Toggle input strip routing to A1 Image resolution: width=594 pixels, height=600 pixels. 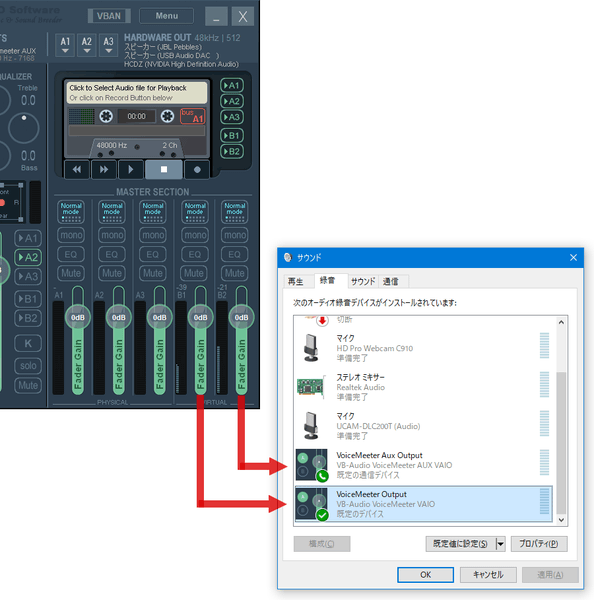point(28,238)
